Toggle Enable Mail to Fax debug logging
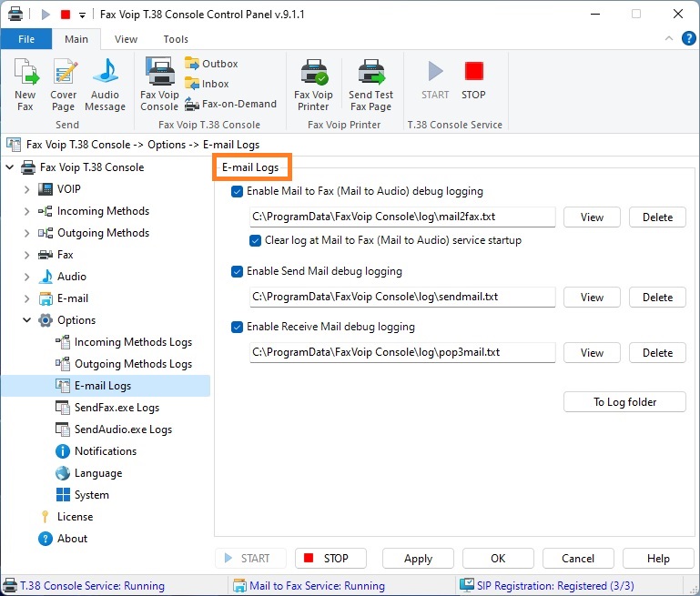Viewport: 700px width, 596px height. coord(237,192)
